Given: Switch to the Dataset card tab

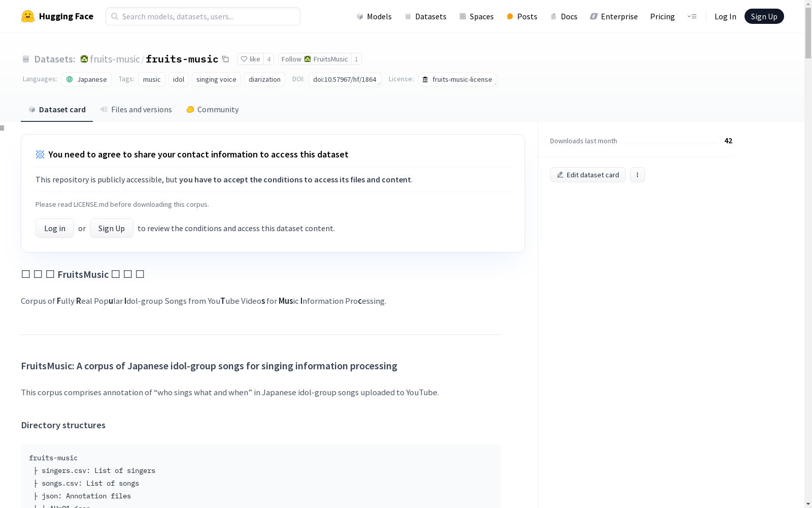Looking at the screenshot, I should [x=57, y=110].
